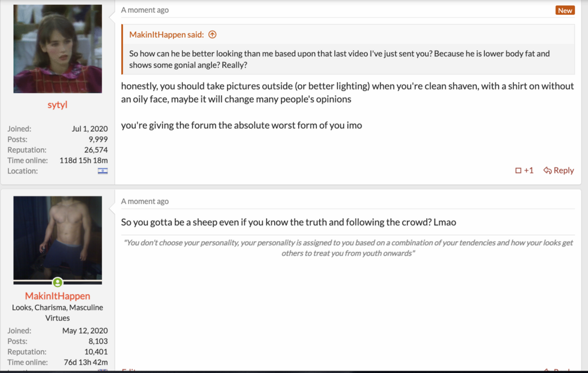Click the timestamp on MakinItHappen's post
Image resolution: width=588 pixels, height=373 pixels.
coord(145,201)
